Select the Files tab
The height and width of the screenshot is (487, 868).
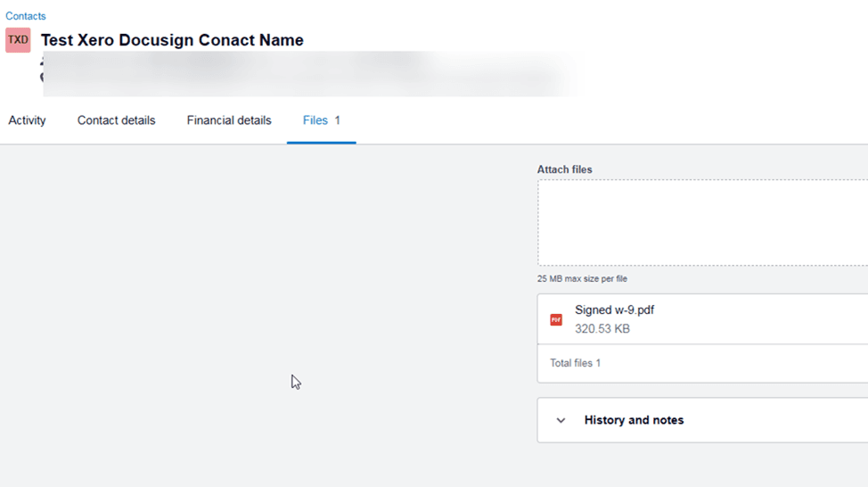[315, 120]
